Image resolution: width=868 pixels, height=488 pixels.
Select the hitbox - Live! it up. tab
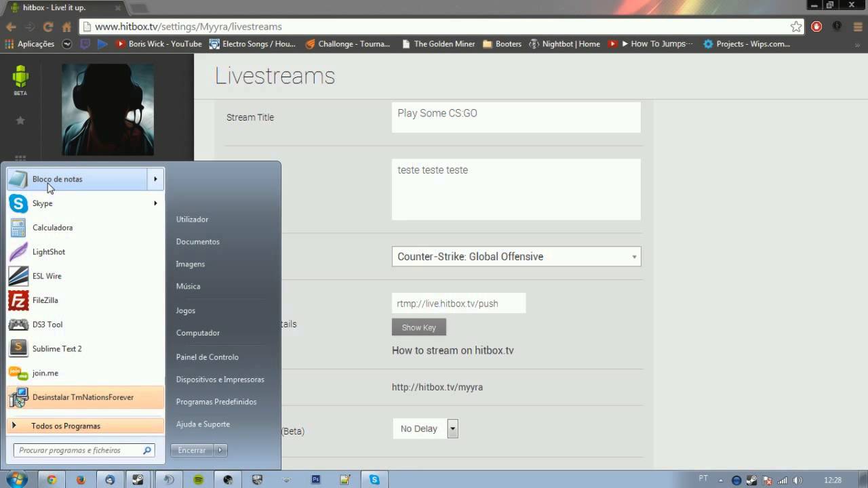[66, 7]
